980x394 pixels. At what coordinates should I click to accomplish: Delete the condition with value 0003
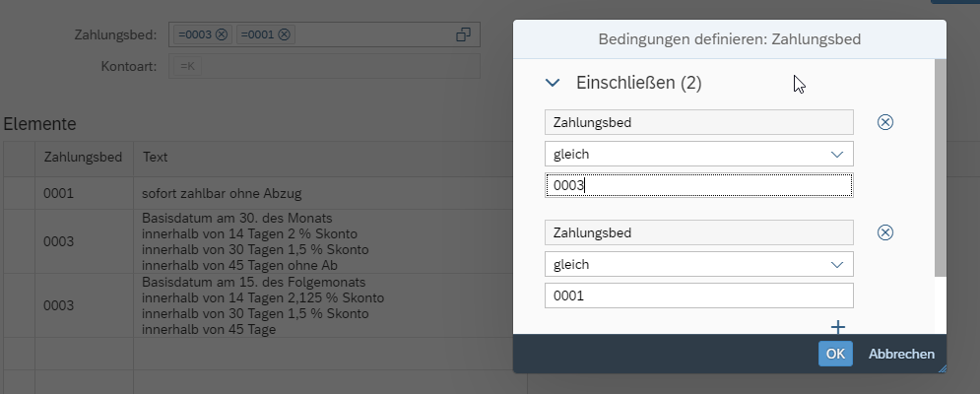pos(884,122)
